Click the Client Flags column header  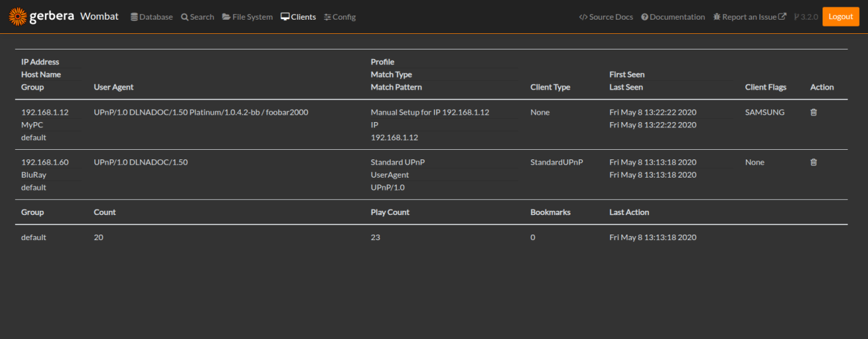[766, 87]
